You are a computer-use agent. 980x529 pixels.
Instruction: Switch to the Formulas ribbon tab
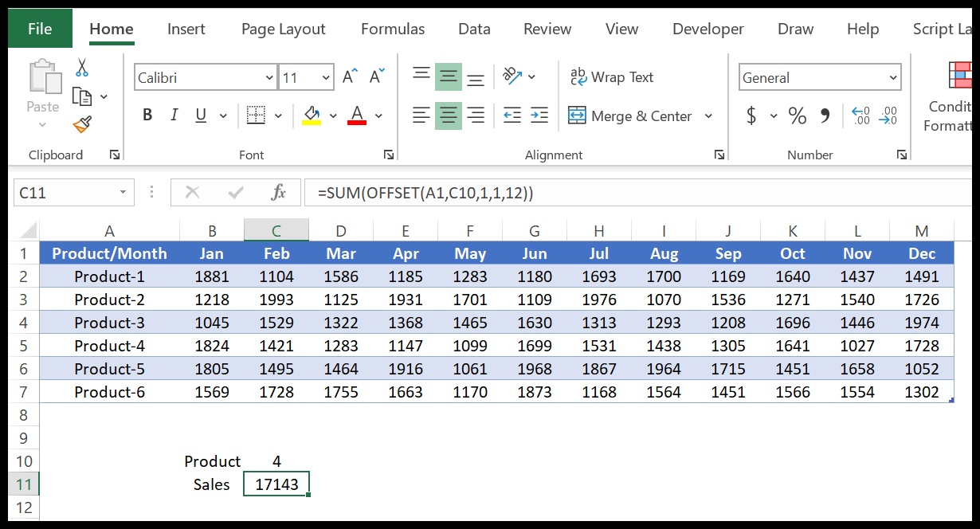click(392, 29)
